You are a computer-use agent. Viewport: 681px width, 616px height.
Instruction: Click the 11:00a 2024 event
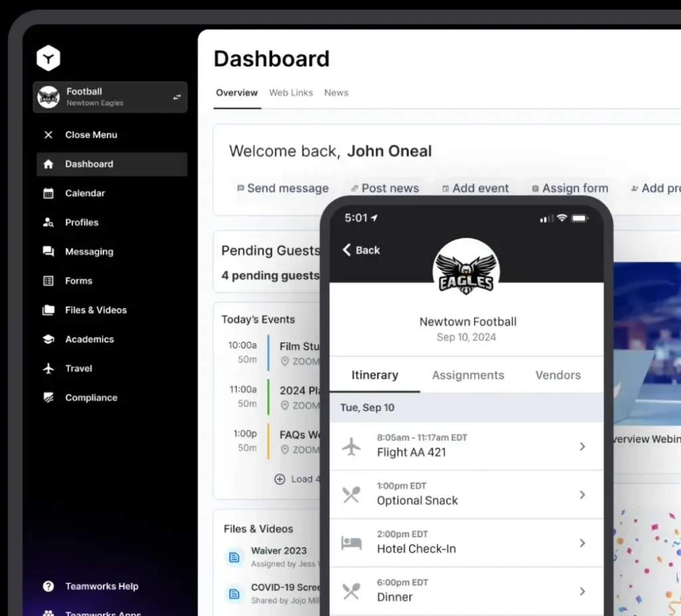pyautogui.click(x=273, y=396)
